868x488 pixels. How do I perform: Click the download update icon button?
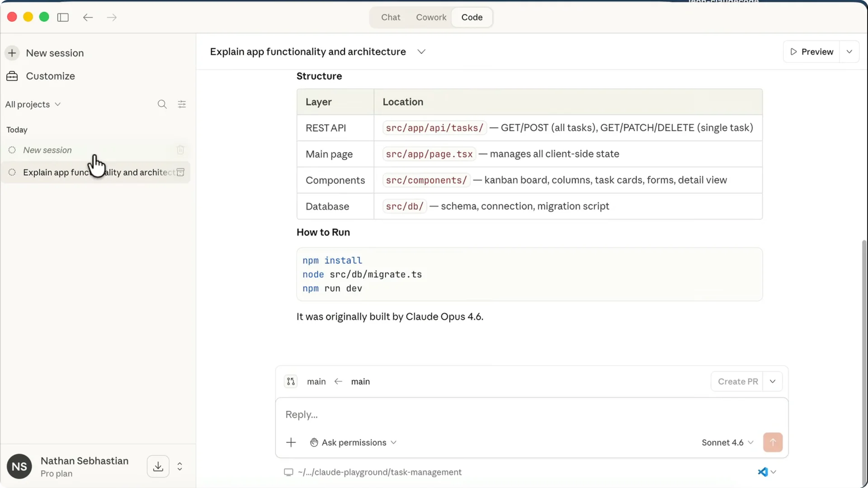tap(158, 466)
